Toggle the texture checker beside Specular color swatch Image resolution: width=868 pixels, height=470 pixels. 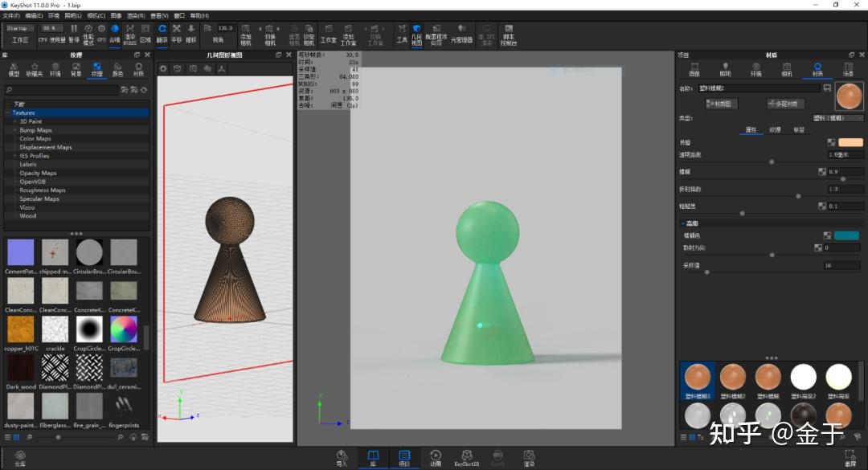click(828, 235)
